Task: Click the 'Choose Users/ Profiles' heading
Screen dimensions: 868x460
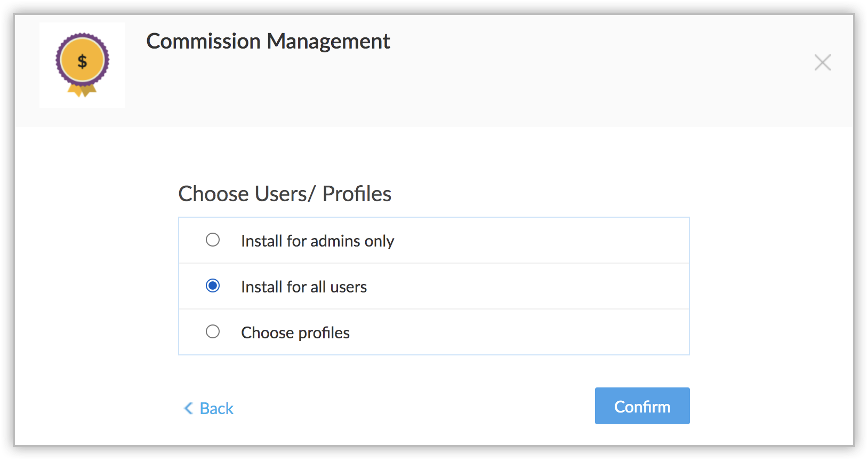Action: 285,194
